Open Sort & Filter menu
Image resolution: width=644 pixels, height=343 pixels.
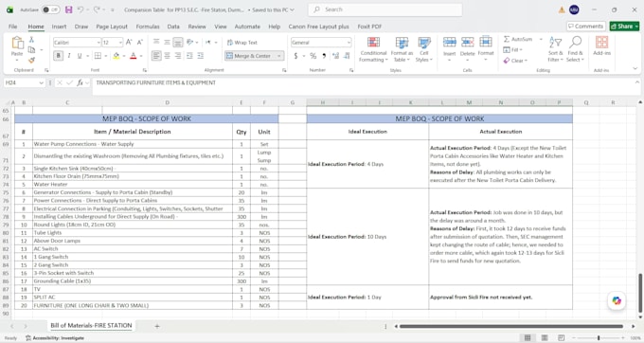555,49
